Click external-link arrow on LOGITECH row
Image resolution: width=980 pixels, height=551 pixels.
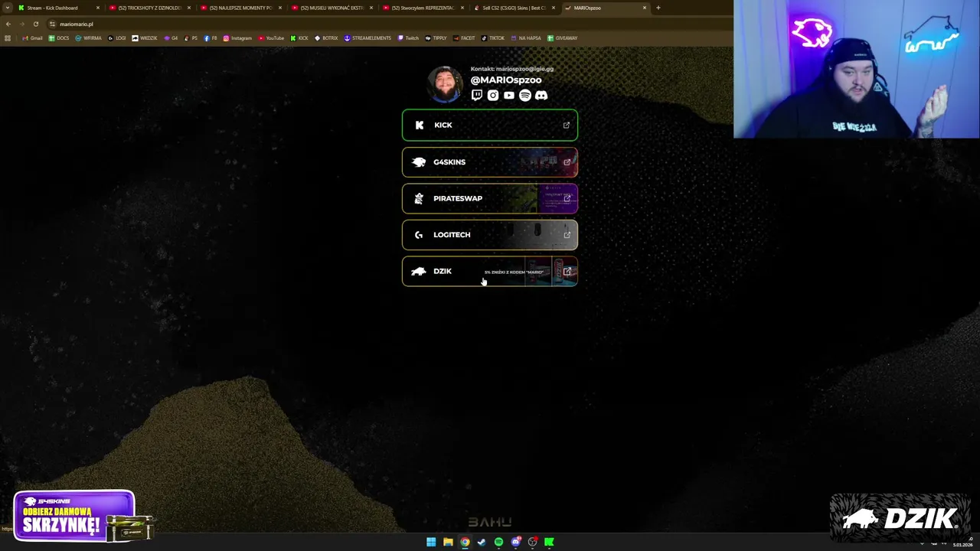(x=567, y=235)
